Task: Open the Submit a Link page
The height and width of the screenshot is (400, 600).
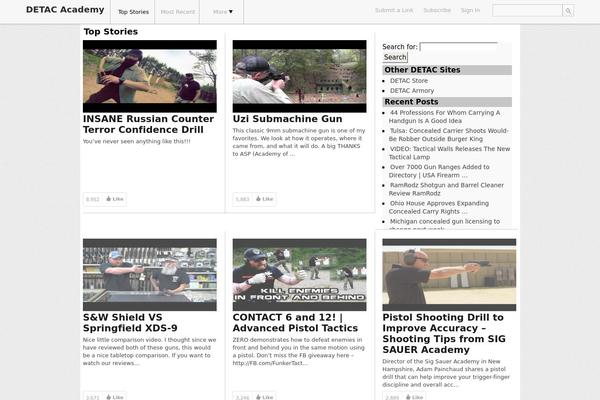Action: click(394, 10)
